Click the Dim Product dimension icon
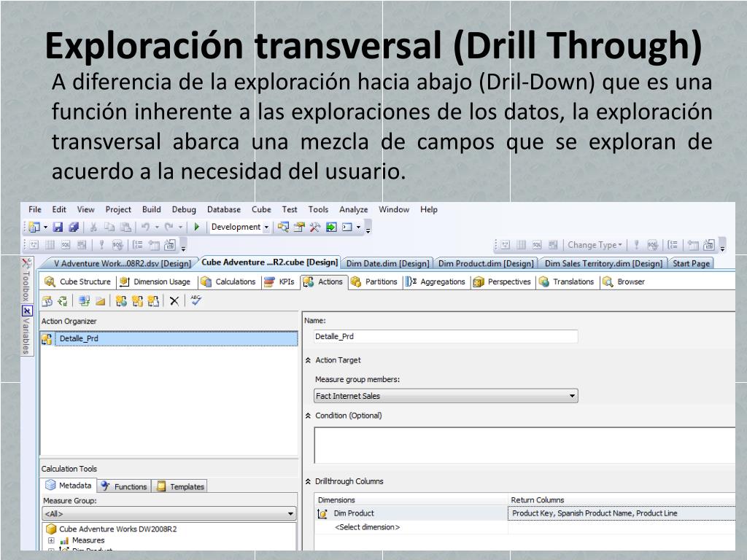The height and width of the screenshot is (560, 747). (x=322, y=513)
